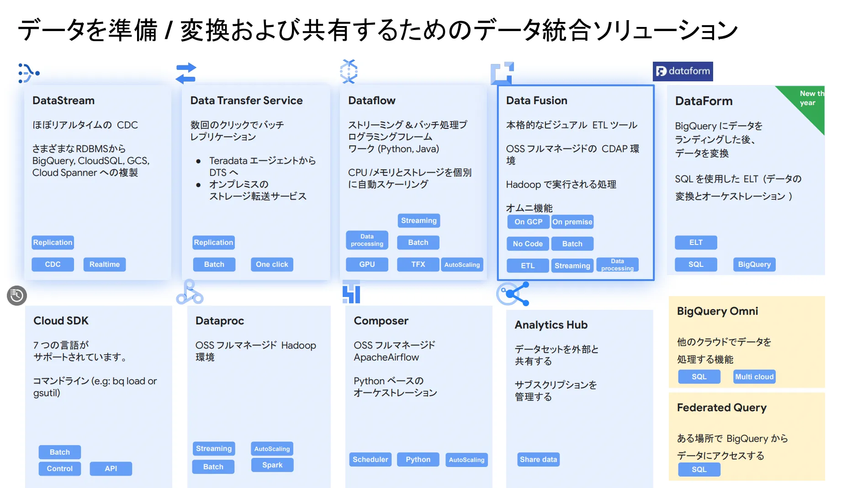Click the BigQuery Omni card title
Image resolution: width=868 pixels, height=488 pixels.
717,311
